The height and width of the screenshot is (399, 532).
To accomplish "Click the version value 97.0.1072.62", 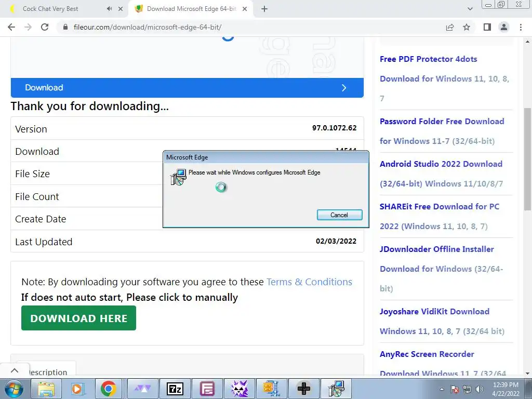I will click(x=334, y=128).
